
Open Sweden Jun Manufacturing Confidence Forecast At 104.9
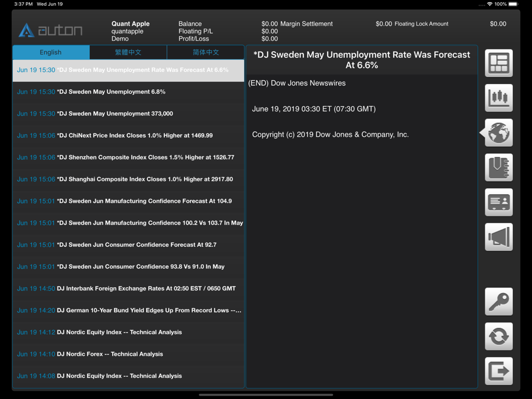pyautogui.click(x=128, y=201)
